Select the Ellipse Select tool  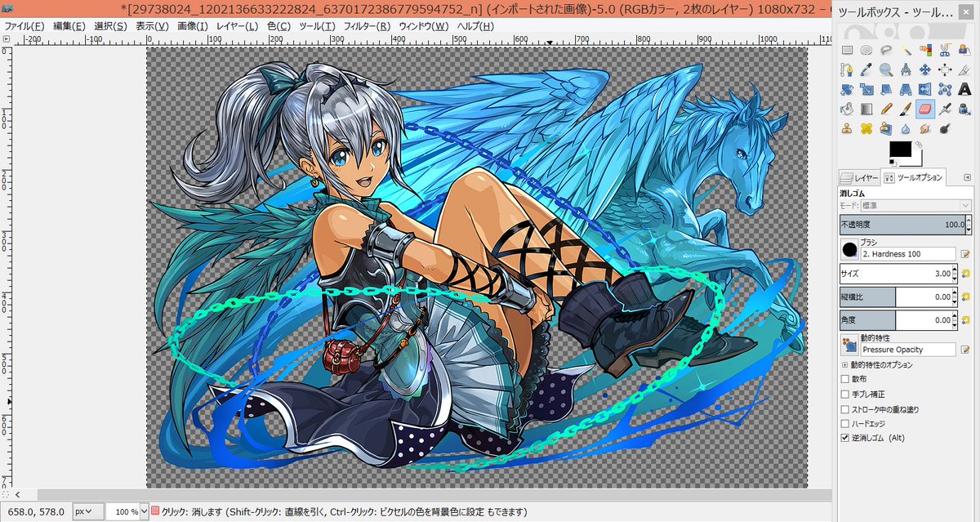pyautogui.click(x=866, y=50)
